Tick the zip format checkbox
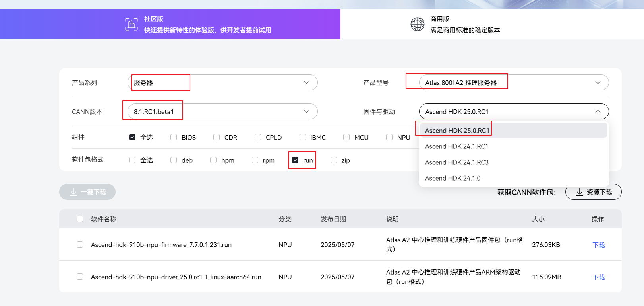The image size is (644, 306). click(334, 160)
